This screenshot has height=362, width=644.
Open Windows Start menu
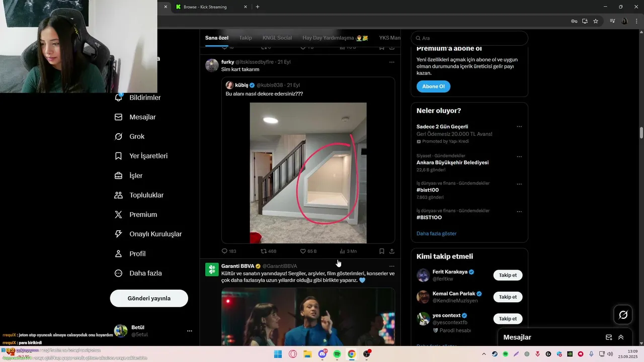278,354
